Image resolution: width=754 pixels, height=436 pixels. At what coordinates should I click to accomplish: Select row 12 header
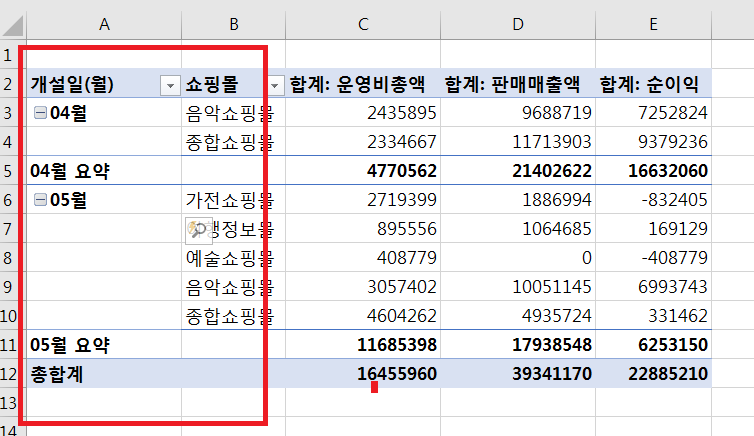pyautogui.click(x=10, y=375)
